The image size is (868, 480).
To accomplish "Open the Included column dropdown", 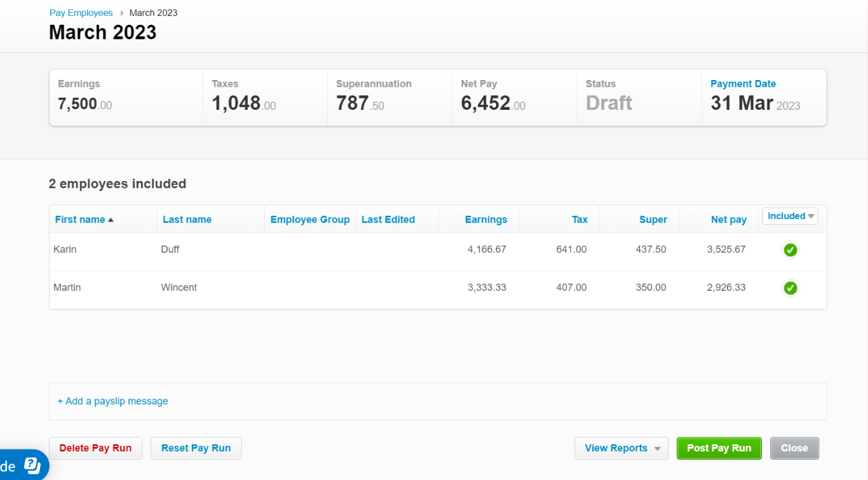I will [x=790, y=217].
